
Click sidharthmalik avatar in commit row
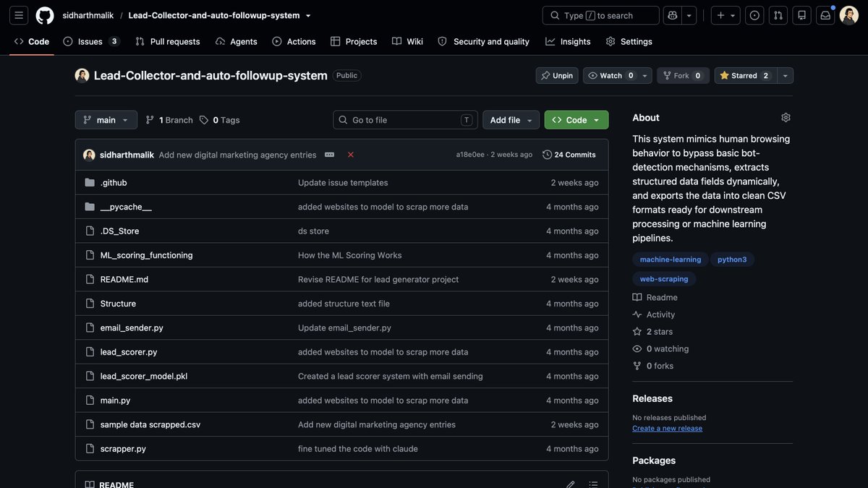tap(89, 155)
